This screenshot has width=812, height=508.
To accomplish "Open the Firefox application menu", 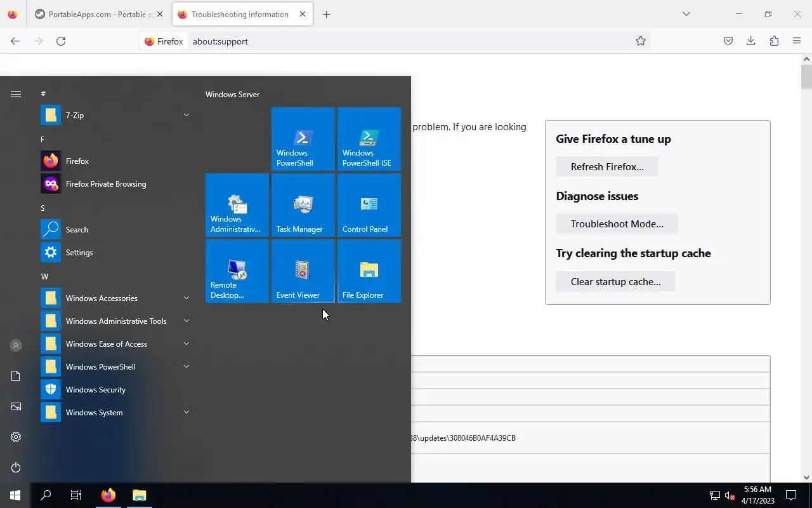I will tap(797, 41).
